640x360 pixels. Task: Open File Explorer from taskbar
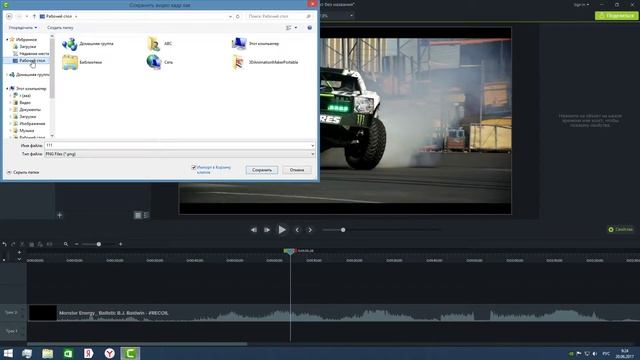point(47,353)
